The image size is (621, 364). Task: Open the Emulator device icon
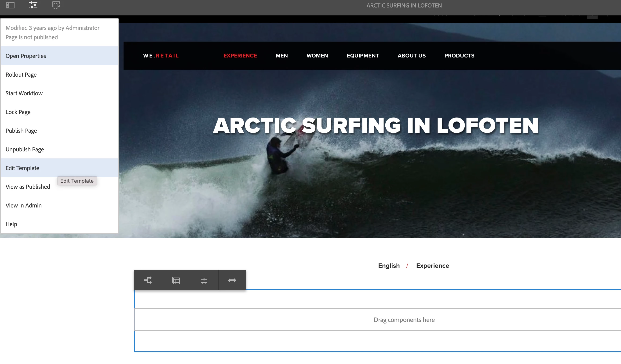pyautogui.click(x=56, y=5)
